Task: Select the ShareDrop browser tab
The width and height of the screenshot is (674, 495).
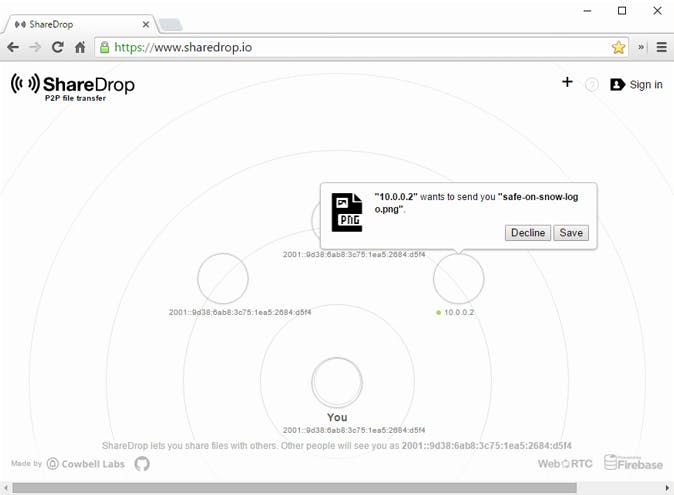Action: [x=80, y=24]
